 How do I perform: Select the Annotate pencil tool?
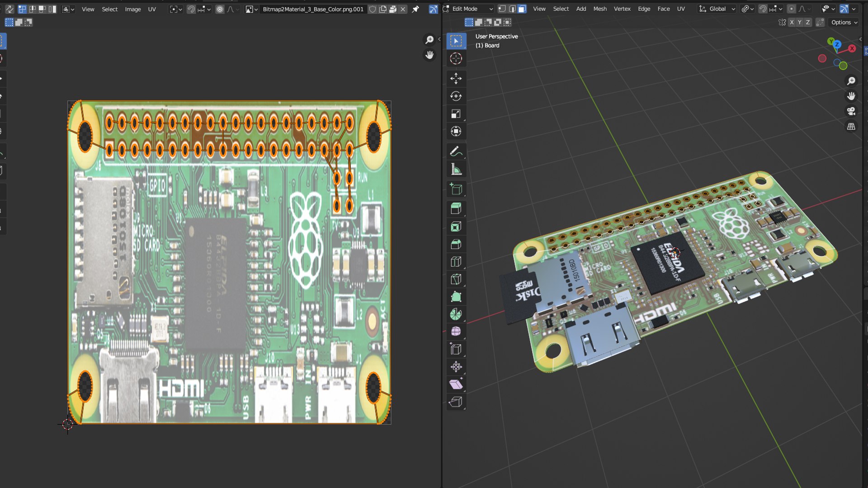(456, 152)
